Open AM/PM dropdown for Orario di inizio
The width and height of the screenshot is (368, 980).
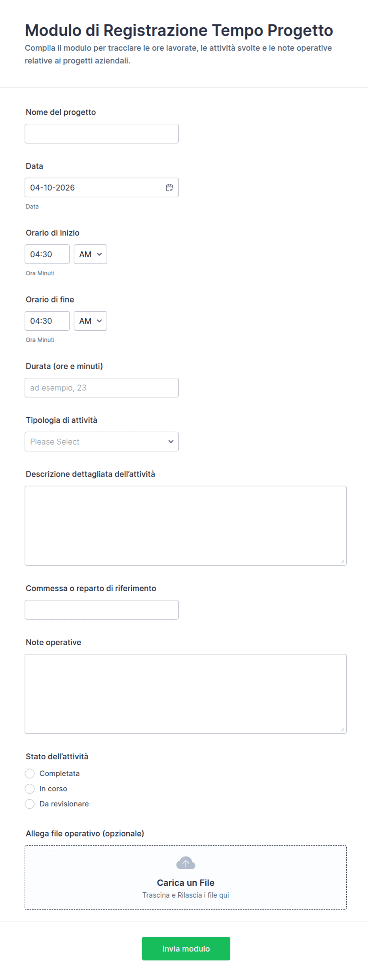point(90,254)
